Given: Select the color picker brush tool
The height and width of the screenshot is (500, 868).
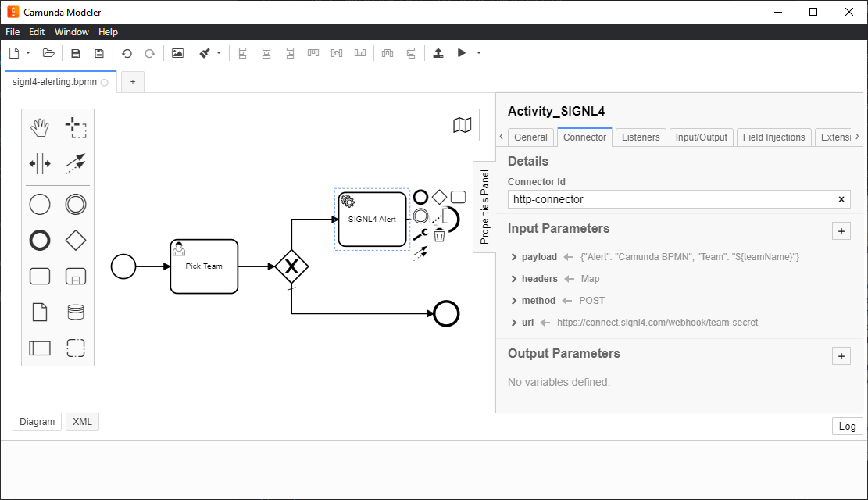Looking at the screenshot, I should click(x=205, y=53).
